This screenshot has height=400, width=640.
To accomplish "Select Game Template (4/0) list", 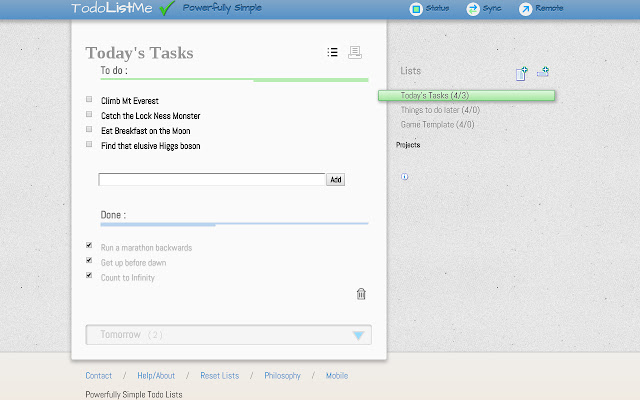I will 437,124.
